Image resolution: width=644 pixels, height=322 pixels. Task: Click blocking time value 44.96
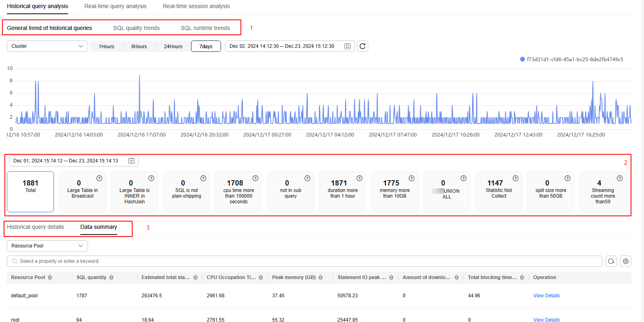pyautogui.click(x=474, y=296)
